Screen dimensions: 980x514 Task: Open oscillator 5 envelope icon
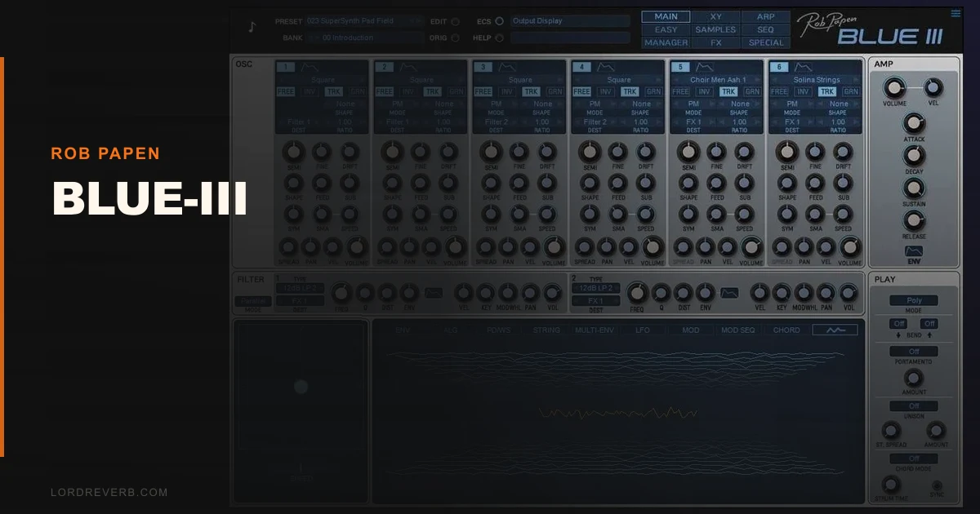704,67
